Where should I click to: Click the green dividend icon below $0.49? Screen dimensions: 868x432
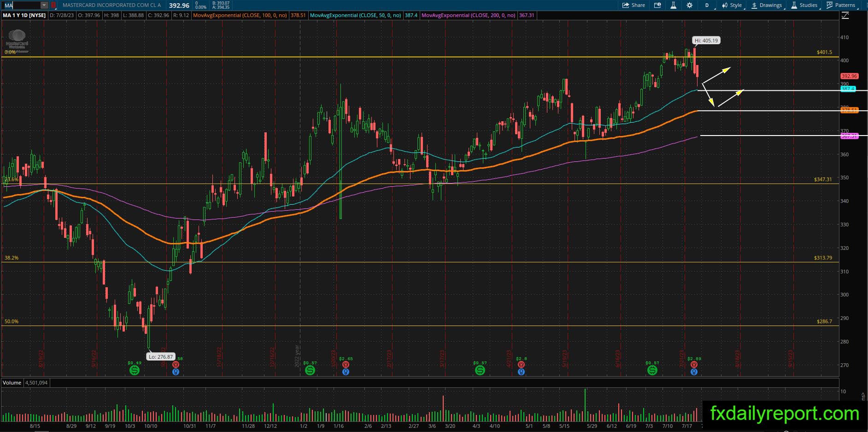tap(135, 370)
